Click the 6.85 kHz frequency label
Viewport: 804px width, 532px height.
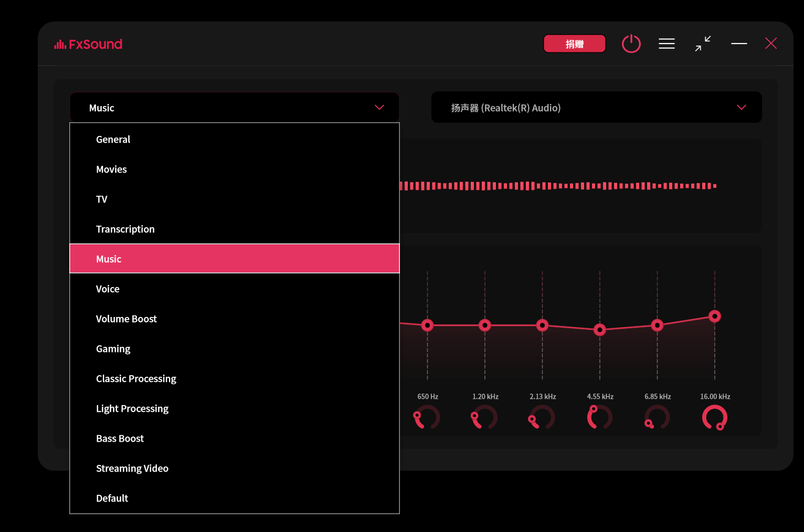tap(658, 397)
